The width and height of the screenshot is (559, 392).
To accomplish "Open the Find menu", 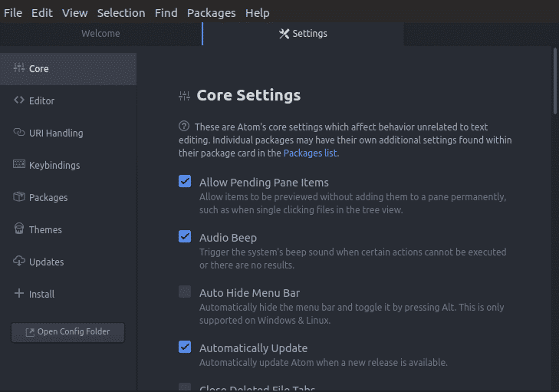I will (166, 13).
